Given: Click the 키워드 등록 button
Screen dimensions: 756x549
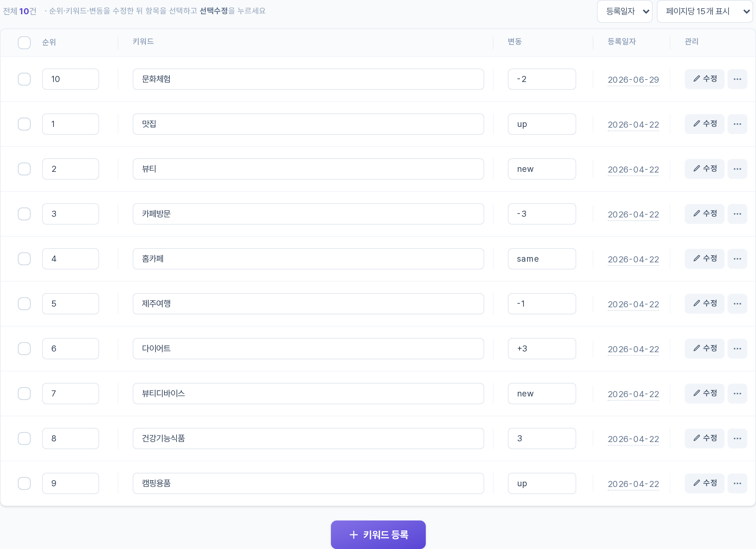Looking at the screenshot, I should (x=378, y=534).
